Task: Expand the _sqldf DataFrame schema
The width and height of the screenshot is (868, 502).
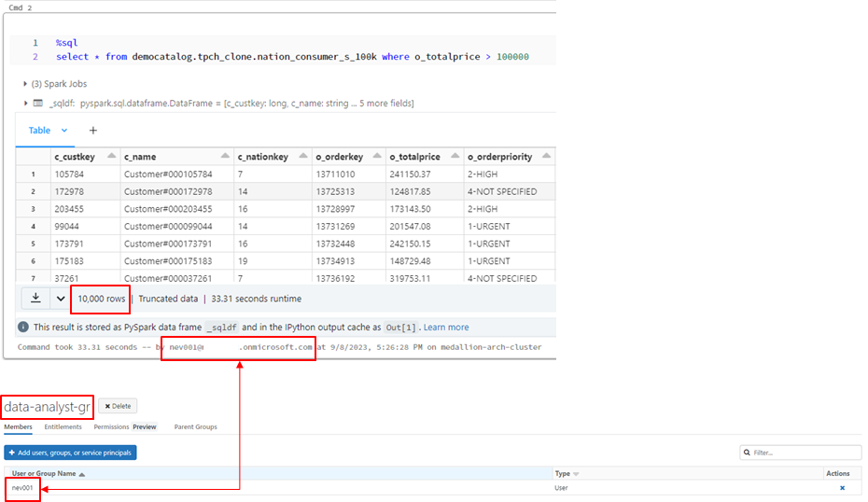Action: [25, 103]
